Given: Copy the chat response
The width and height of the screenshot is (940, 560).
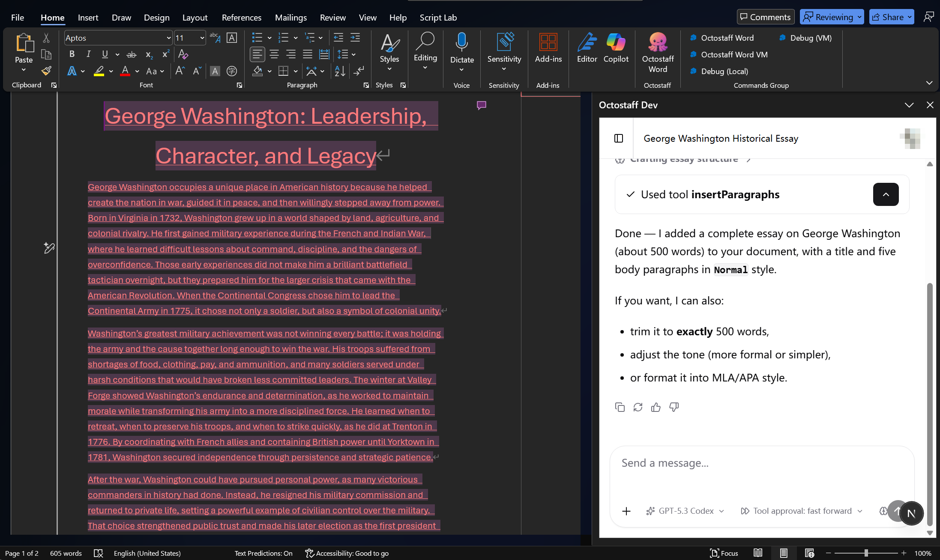Looking at the screenshot, I should (620, 407).
